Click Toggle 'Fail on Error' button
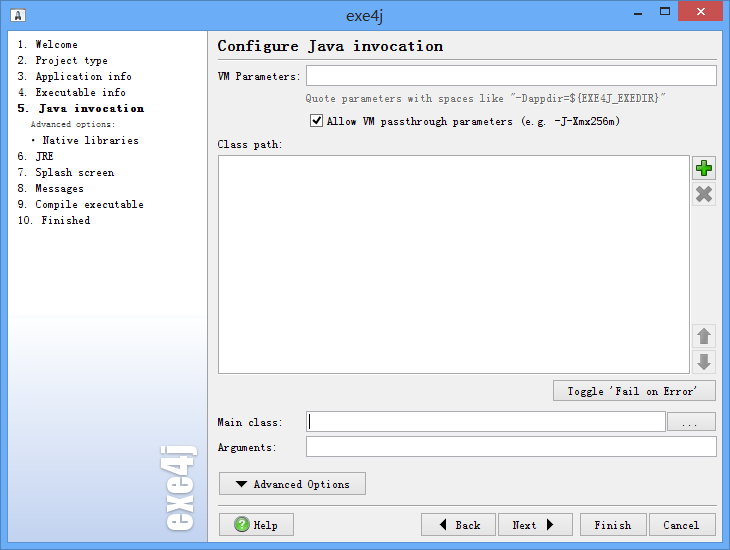The height and width of the screenshot is (550, 730). [634, 391]
